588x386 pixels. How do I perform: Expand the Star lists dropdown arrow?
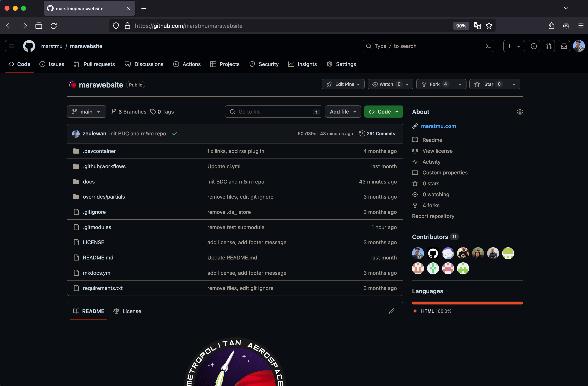(514, 84)
